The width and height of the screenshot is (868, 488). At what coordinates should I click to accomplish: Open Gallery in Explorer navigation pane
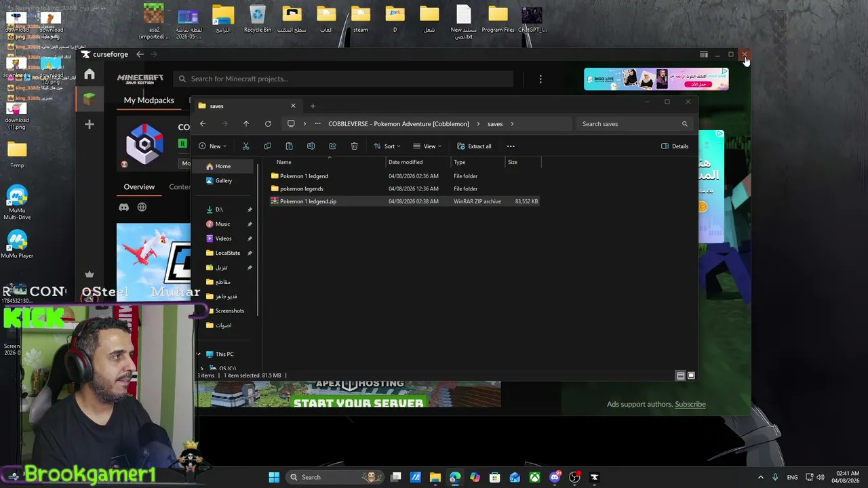pyautogui.click(x=223, y=181)
